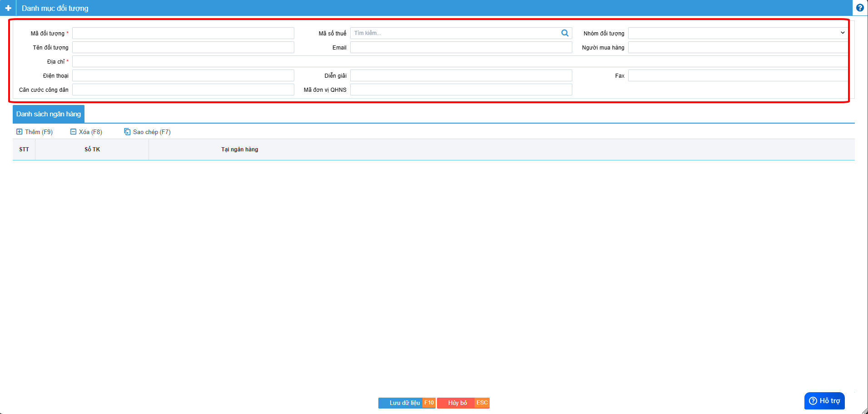The image size is (868, 414).
Task: Click the tax code search magnifier icon
Action: (x=565, y=33)
